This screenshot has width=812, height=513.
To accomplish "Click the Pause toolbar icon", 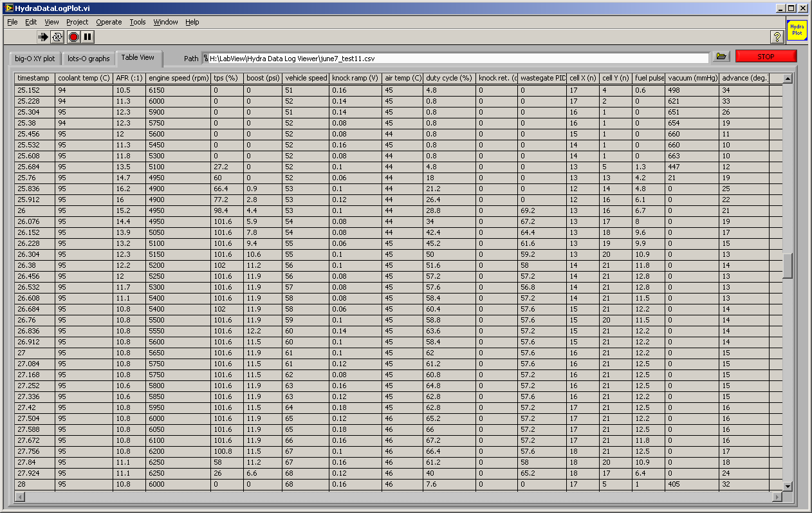I will tap(88, 37).
